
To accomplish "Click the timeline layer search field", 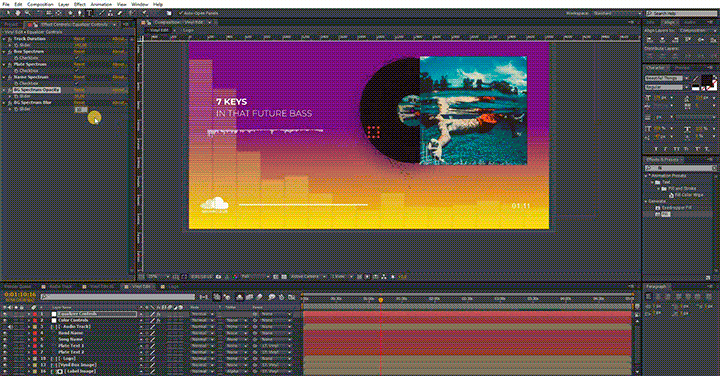I will [x=118, y=297].
